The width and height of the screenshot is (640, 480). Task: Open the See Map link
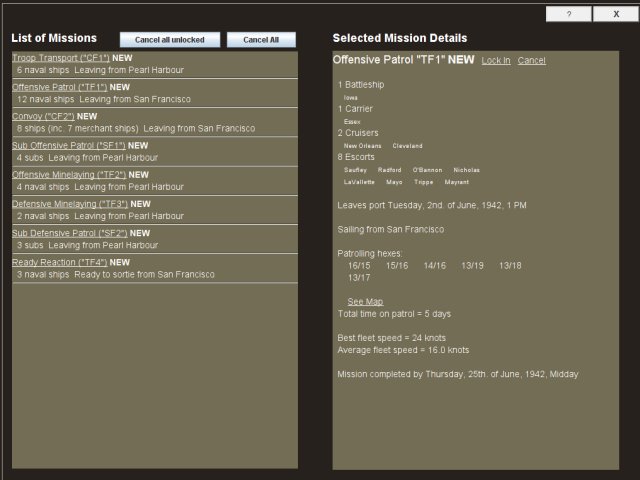click(365, 301)
